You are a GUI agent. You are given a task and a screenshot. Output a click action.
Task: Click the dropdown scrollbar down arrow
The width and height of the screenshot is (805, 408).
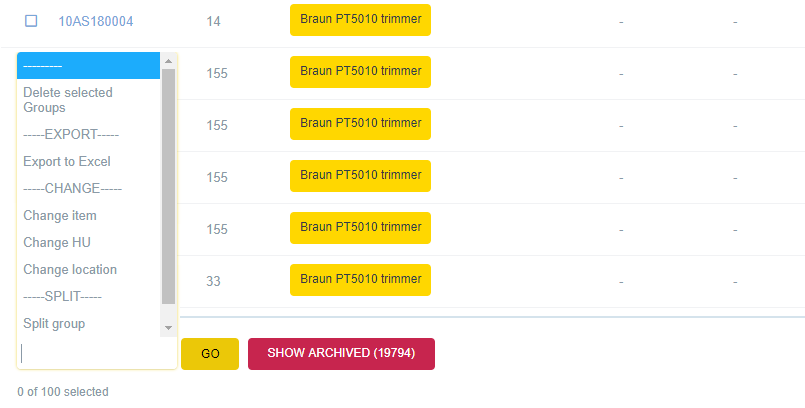[168, 327]
